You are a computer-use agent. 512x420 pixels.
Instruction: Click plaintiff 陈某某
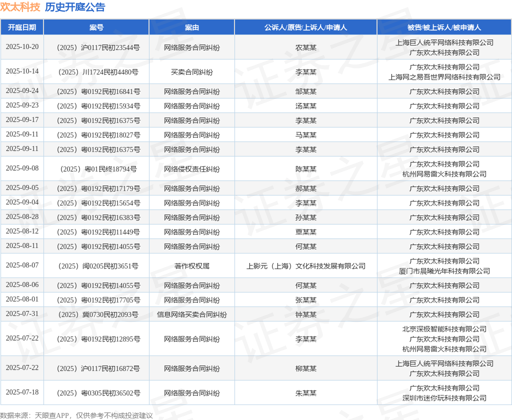click(x=305, y=169)
